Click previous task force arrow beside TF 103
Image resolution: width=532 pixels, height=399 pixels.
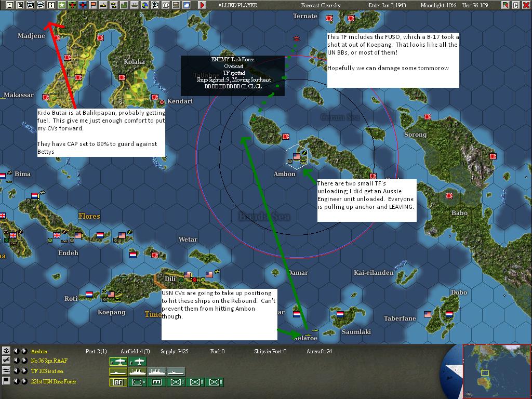16,371
